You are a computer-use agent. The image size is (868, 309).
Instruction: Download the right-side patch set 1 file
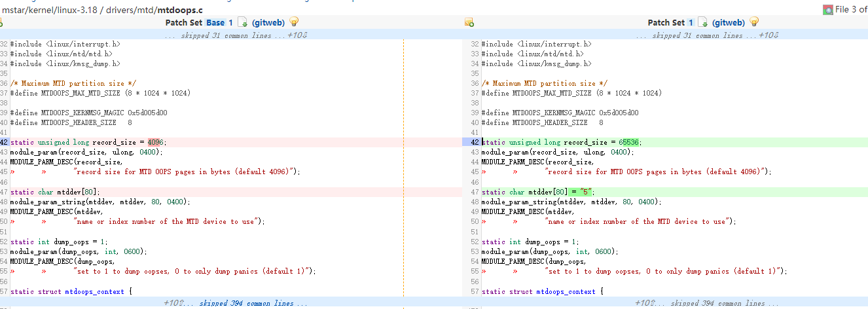[x=702, y=22]
